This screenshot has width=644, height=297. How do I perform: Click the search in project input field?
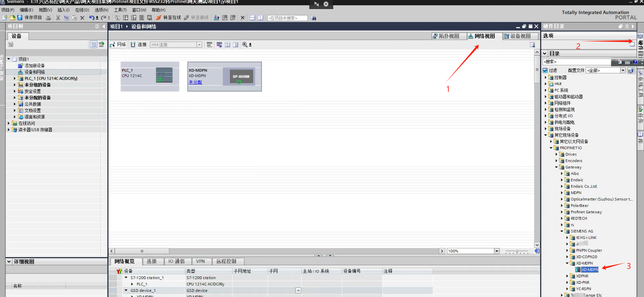(x=287, y=18)
